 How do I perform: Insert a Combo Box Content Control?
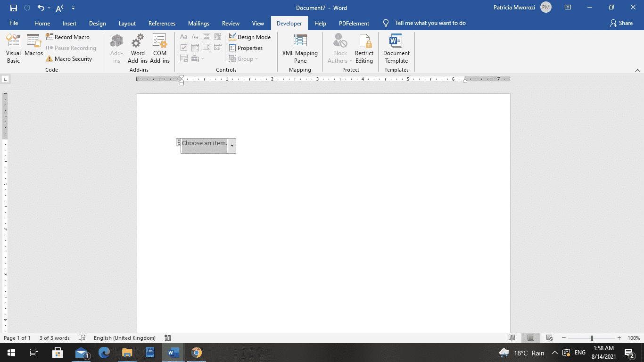[x=195, y=47]
